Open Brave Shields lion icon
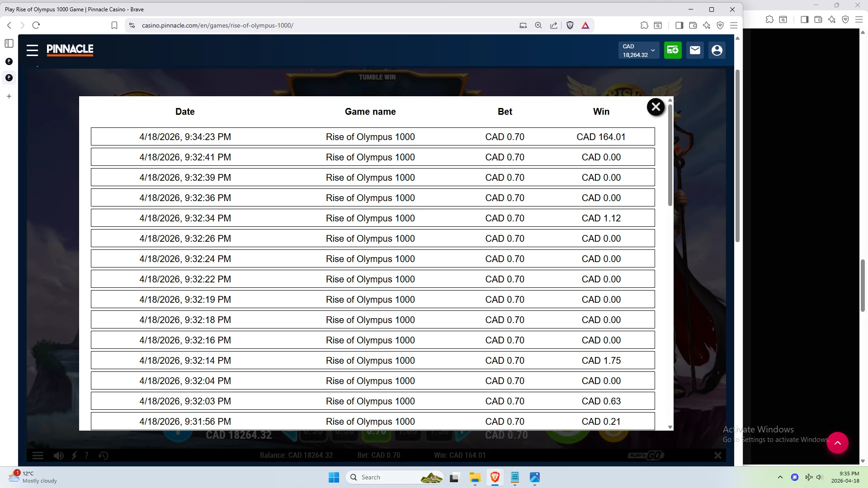 point(570,25)
